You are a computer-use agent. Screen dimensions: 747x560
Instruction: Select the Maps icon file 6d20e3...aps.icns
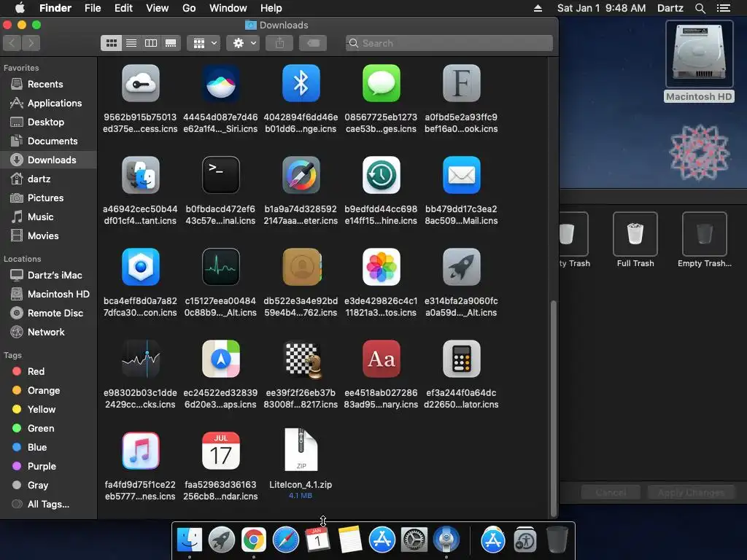(220, 359)
